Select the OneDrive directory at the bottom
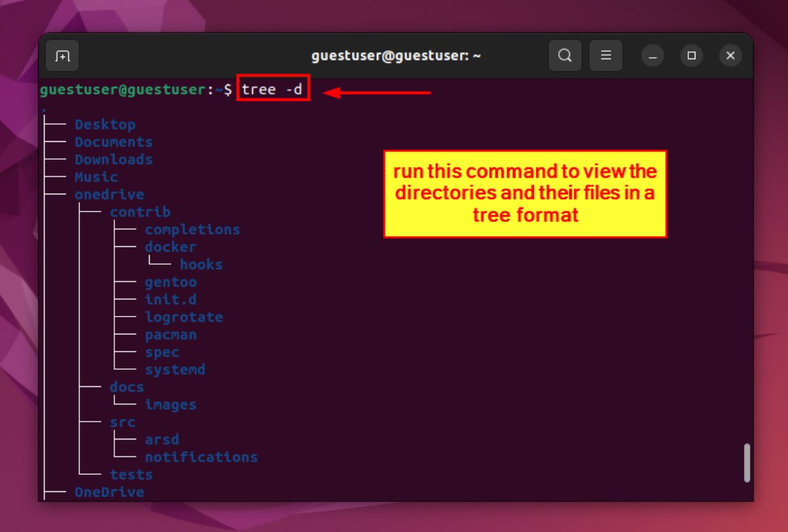Screen dimensions: 788x532 pyautogui.click(x=110, y=491)
